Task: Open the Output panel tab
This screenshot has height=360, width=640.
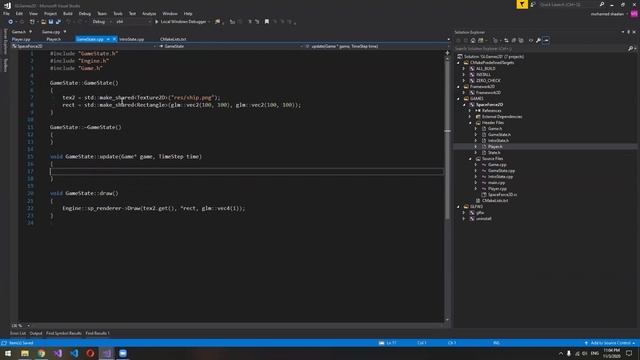Action: coord(36,333)
